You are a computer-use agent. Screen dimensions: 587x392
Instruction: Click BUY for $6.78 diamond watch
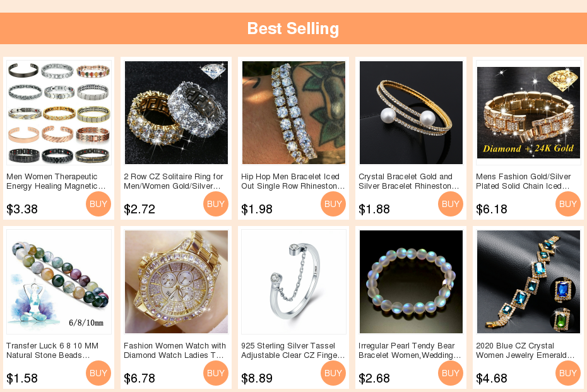[x=216, y=373]
